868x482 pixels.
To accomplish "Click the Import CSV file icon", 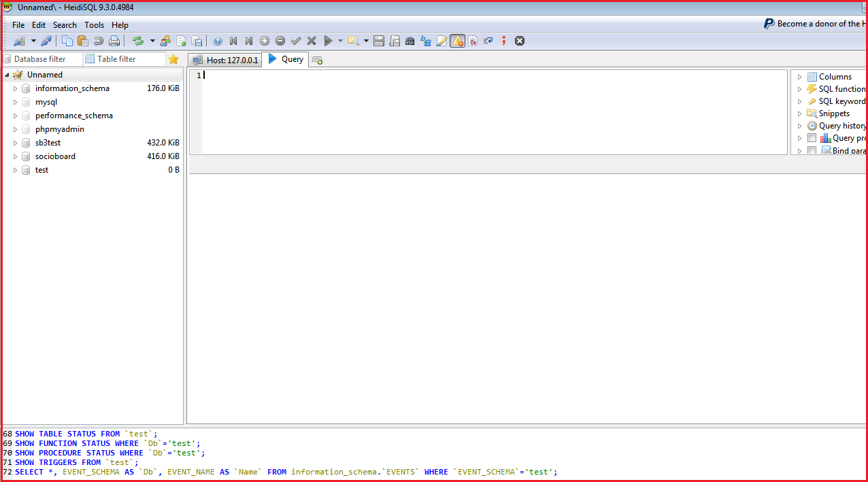I will coord(182,41).
